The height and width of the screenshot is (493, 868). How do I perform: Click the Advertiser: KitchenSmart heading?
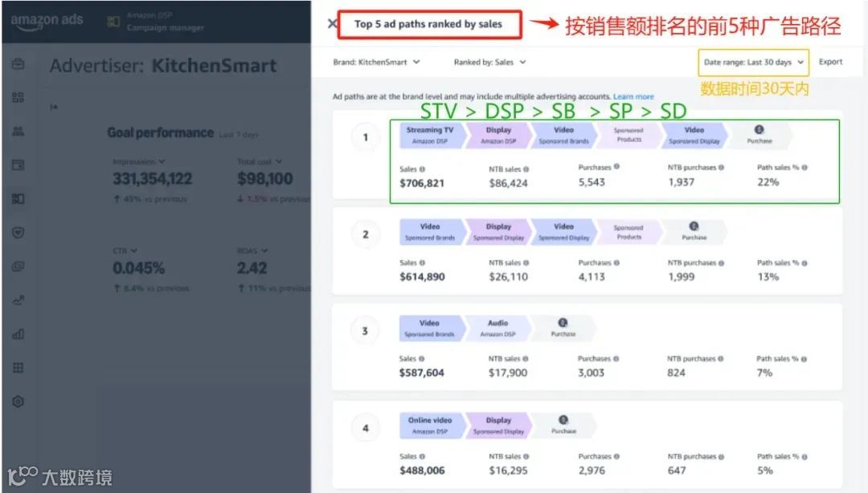tap(162, 66)
